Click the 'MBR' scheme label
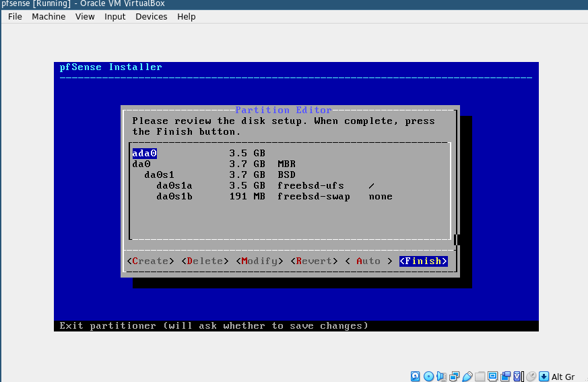This screenshot has width=588, height=382. pyautogui.click(x=286, y=164)
